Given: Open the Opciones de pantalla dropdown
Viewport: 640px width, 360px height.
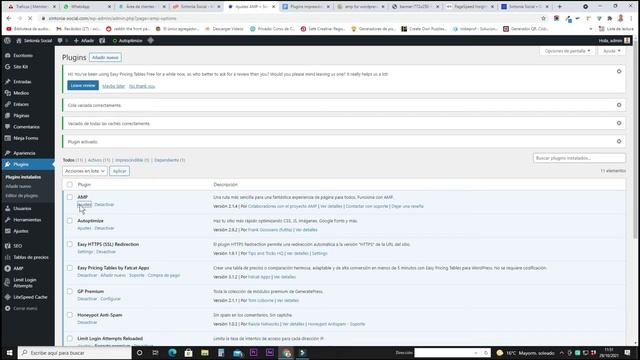Looking at the screenshot, I should pos(567,51).
